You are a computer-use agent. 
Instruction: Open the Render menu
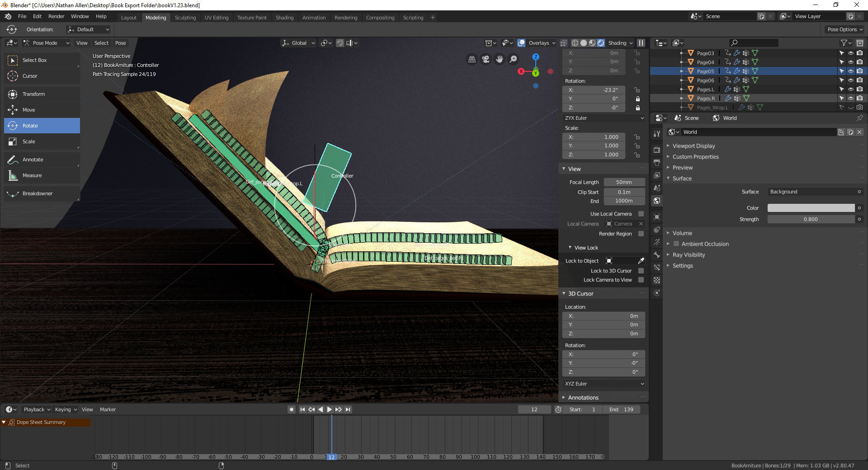point(57,16)
